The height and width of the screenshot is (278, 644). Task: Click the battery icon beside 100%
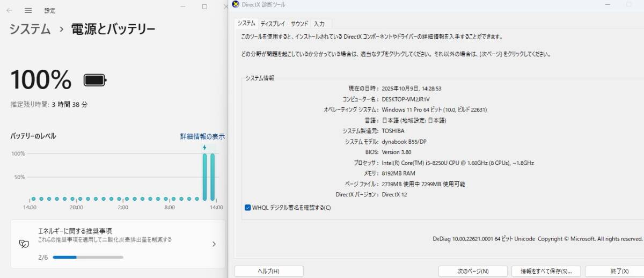[95, 81]
